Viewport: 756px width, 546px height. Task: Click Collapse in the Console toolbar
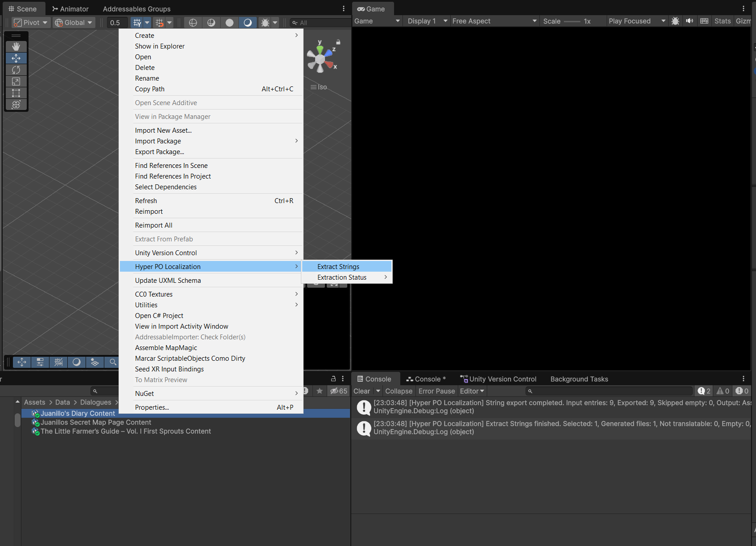coord(398,391)
